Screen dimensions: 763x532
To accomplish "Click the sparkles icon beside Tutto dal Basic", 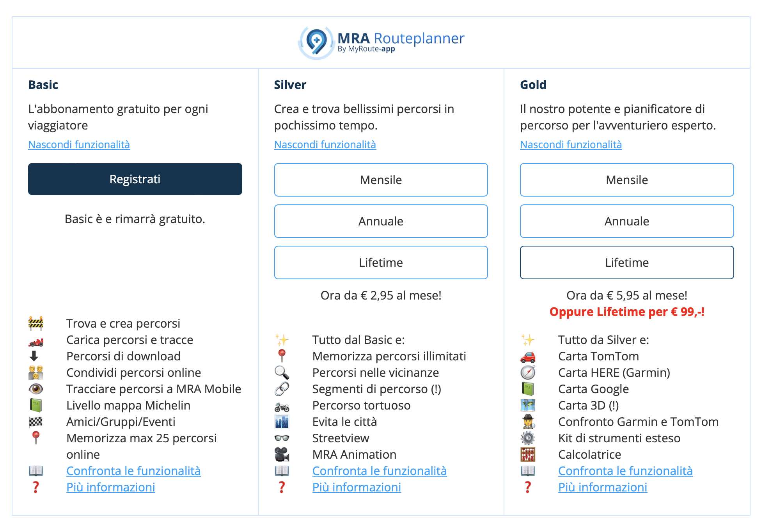I will click(x=282, y=340).
